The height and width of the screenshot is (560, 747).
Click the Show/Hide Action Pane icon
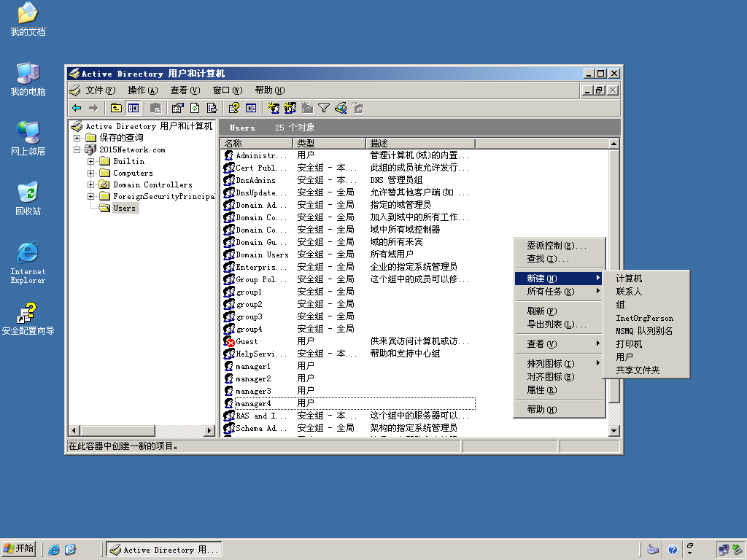click(251, 108)
